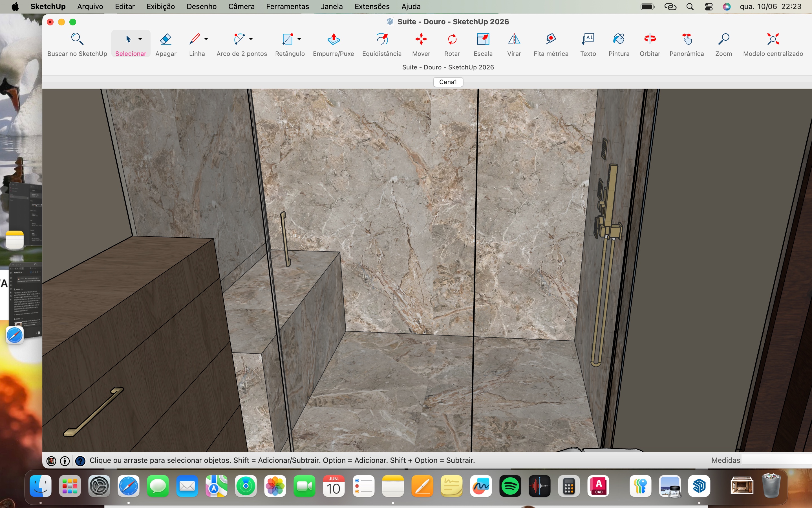
Task: Open the Editar menu
Action: [125, 6]
